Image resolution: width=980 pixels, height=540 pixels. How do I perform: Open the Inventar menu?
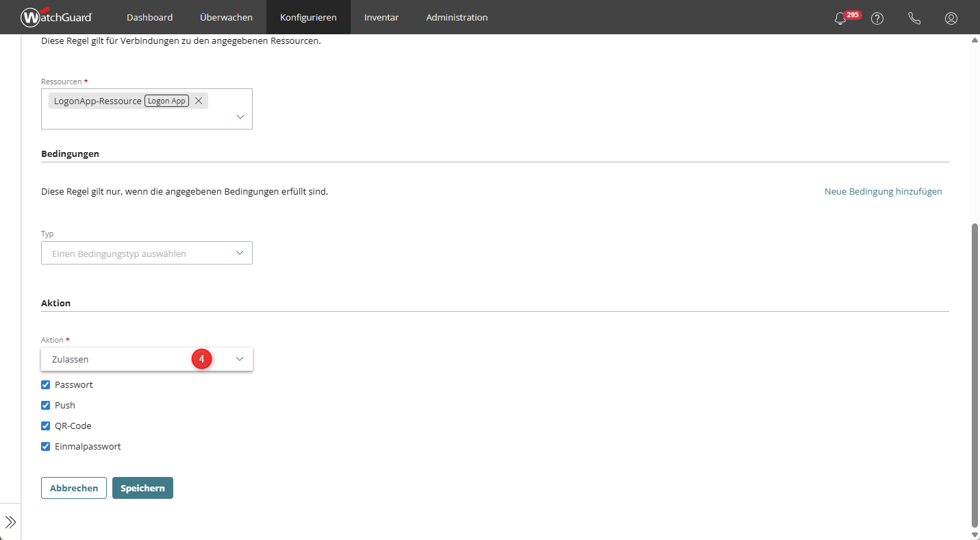381,17
